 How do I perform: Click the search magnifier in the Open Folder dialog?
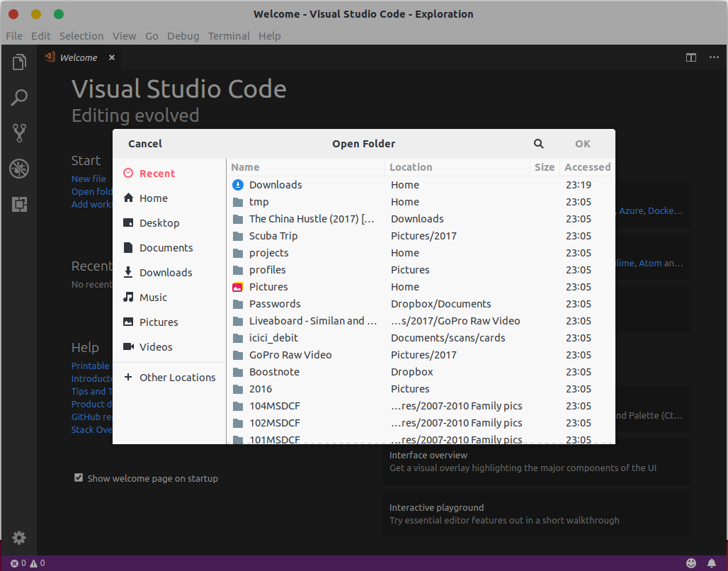click(x=538, y=143)
